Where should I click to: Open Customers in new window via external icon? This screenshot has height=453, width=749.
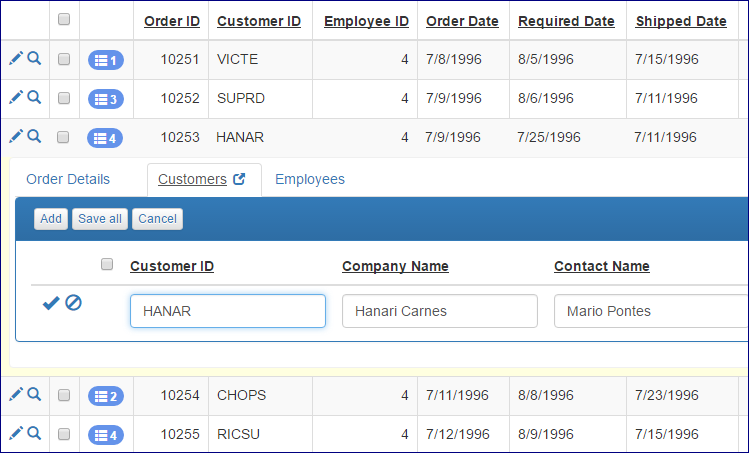point(239,180)
